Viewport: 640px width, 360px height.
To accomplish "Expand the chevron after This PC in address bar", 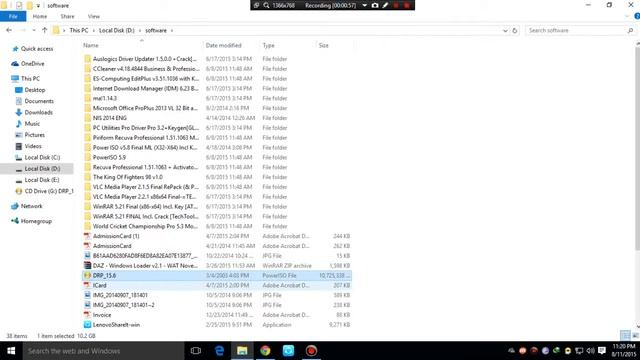I will click(93, 31).
